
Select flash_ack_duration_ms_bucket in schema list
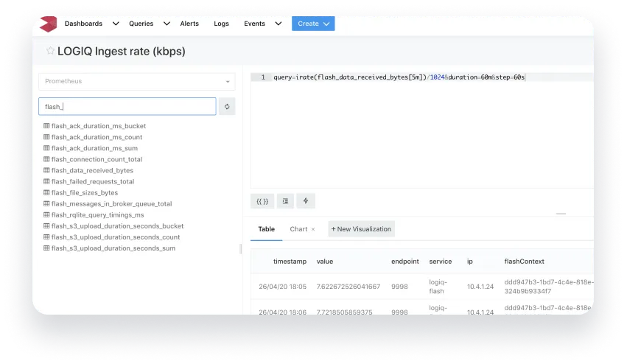99,125
